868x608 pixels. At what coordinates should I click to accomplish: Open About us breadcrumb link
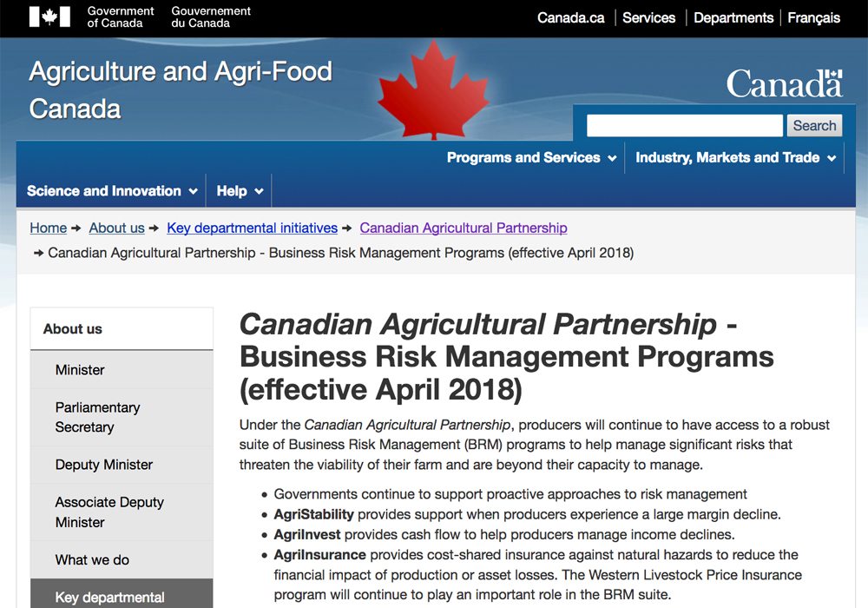[117, 228]
